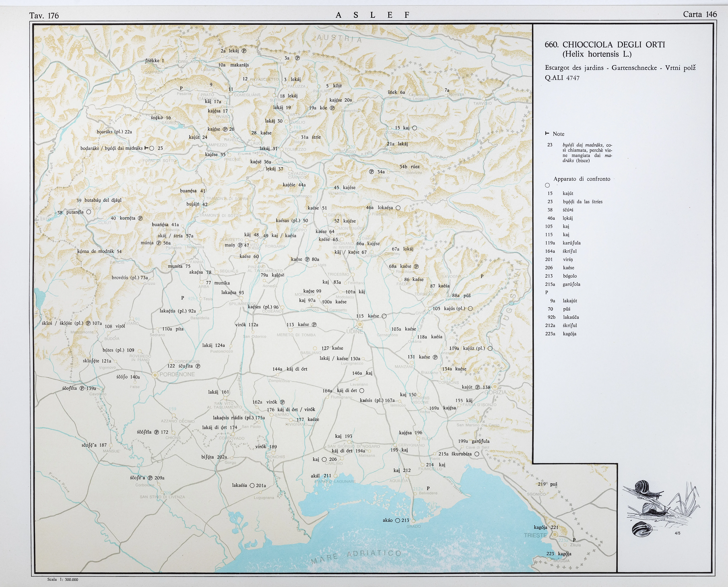Click the open circle next to 15 kaj
Screen dimensions: 728x587
(x=415, y=128)
